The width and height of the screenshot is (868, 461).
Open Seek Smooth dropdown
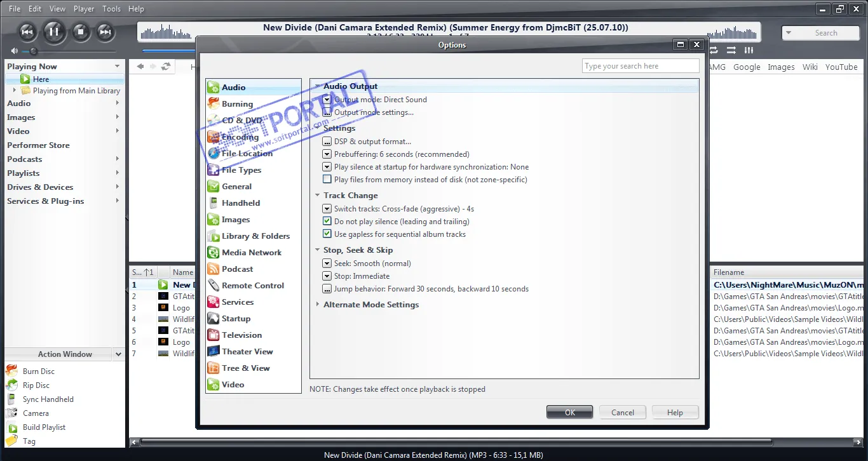click(x=327, y=264)
